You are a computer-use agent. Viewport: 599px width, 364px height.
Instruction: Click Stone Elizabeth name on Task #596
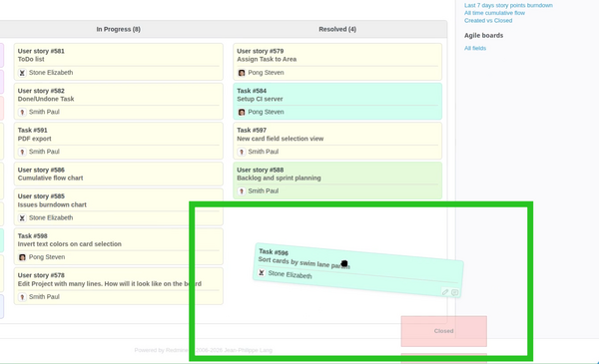coord(290,274)
